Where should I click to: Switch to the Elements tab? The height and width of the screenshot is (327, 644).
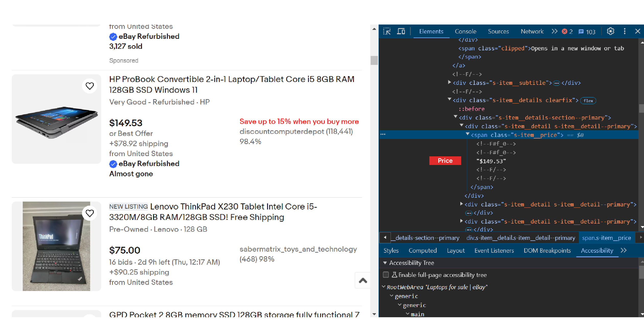click(431, 32)
